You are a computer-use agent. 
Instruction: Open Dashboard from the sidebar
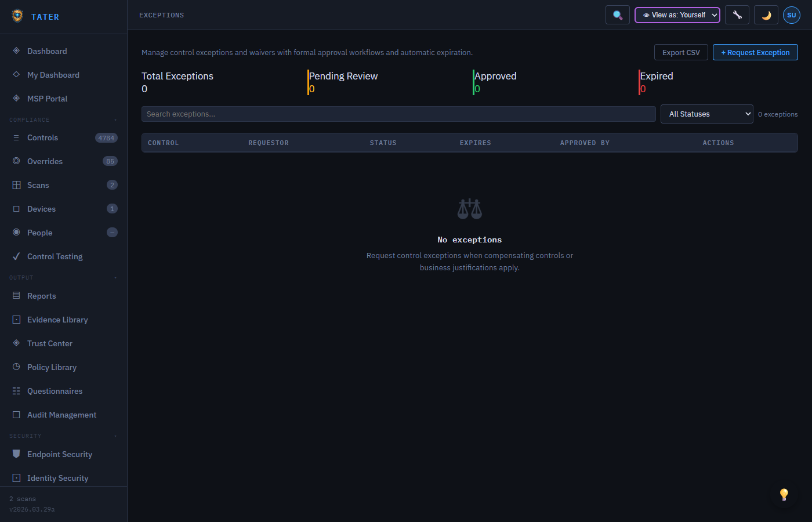pos(64,51)
